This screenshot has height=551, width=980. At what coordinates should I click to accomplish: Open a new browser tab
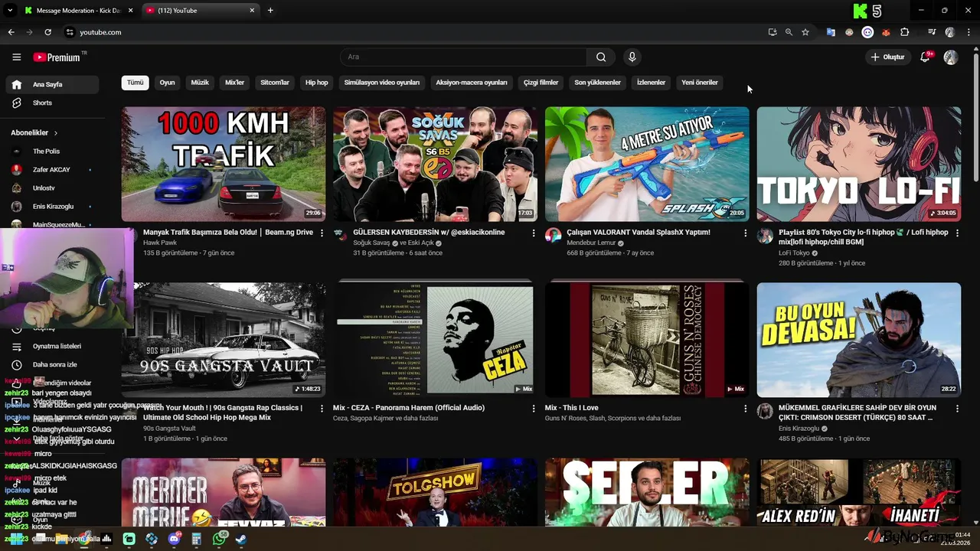tap(270, 11)
